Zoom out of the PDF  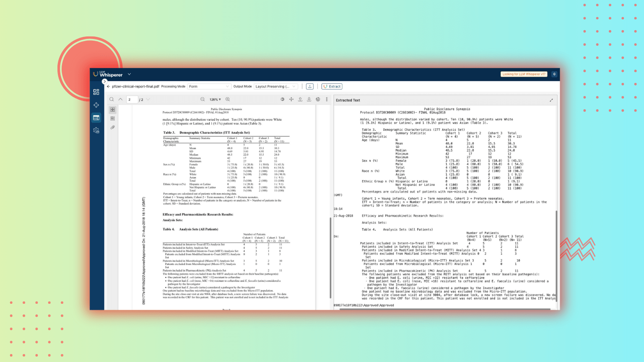click(203, 99)
